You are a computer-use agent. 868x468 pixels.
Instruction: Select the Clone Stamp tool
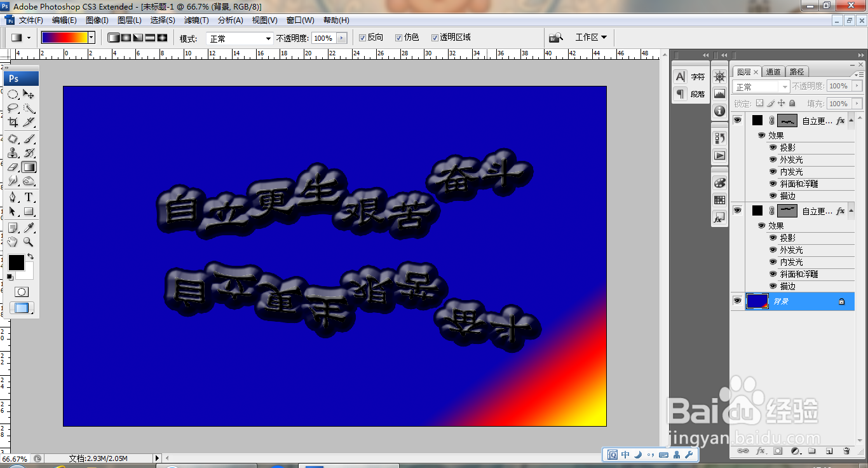[x=13, y=153]
